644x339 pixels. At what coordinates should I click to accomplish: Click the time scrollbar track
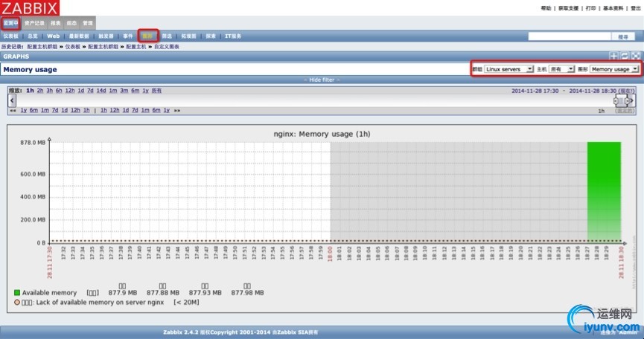[x=314, y=100]
